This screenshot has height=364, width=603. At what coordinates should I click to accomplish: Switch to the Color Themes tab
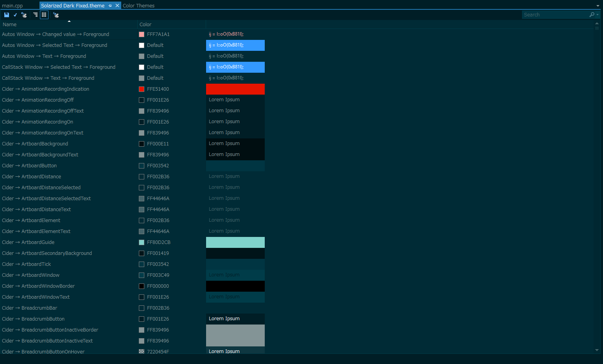pos(138,5)
